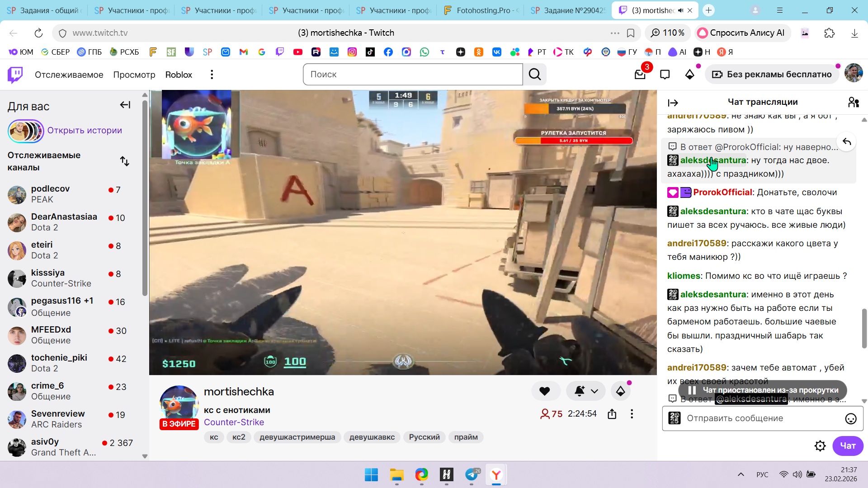Open emote picker smiley in chat
868x488 pixels.
[850, 419]
